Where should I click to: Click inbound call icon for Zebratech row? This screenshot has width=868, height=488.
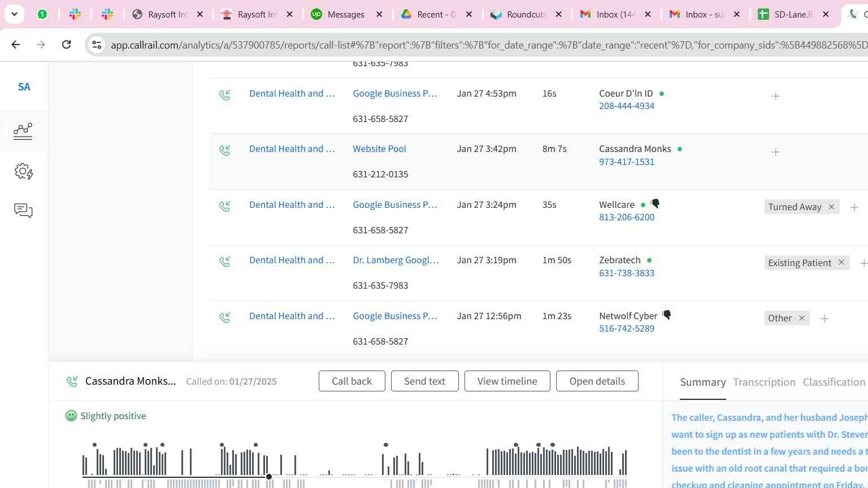225,262
